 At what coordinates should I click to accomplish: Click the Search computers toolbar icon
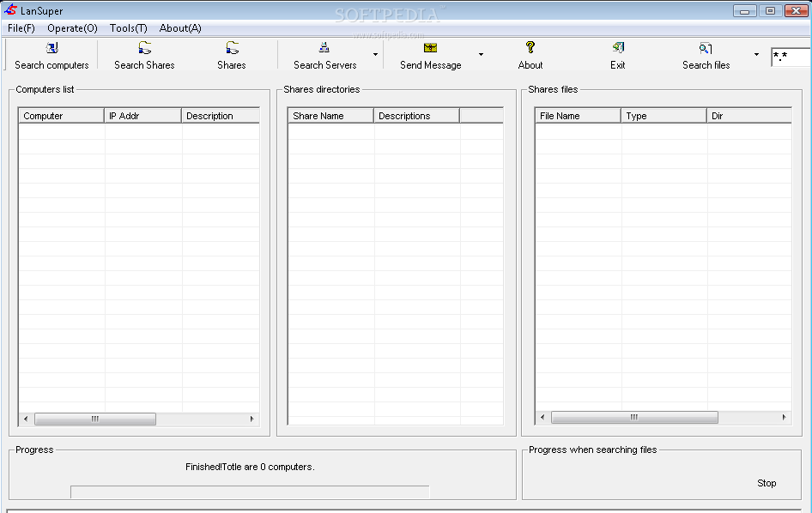52,48
